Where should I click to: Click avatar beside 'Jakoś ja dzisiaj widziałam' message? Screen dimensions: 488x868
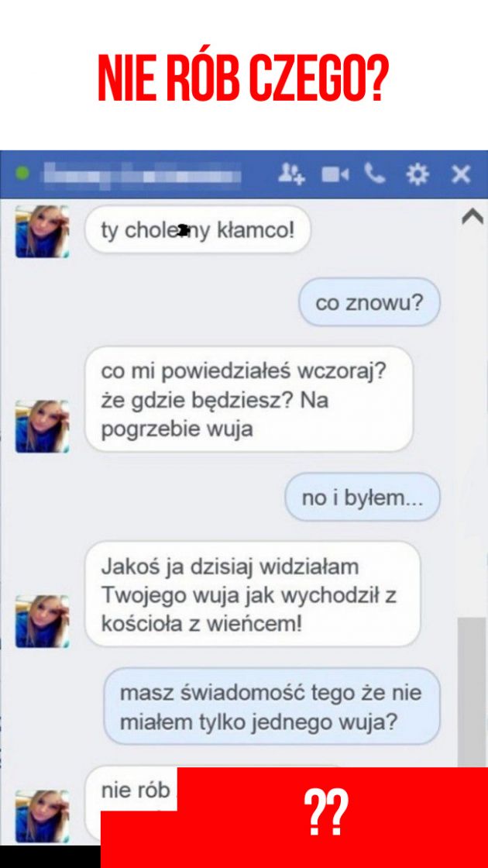(42, 621)
